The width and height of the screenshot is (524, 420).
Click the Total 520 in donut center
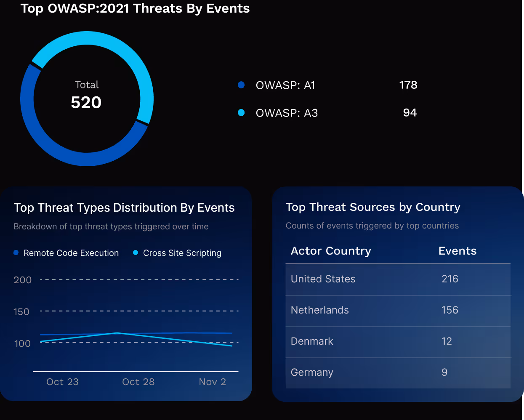86,95
